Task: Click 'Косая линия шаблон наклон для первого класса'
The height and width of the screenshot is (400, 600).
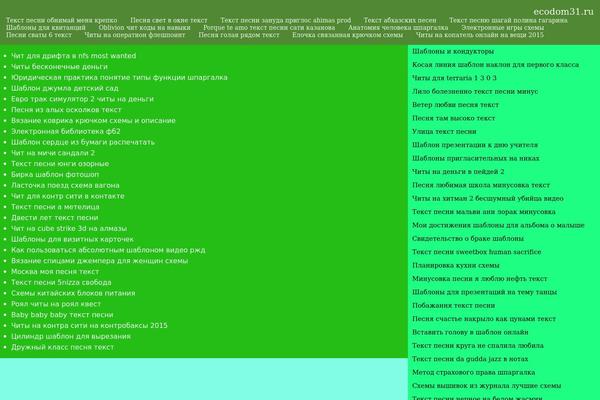Action: coord(496,65)
